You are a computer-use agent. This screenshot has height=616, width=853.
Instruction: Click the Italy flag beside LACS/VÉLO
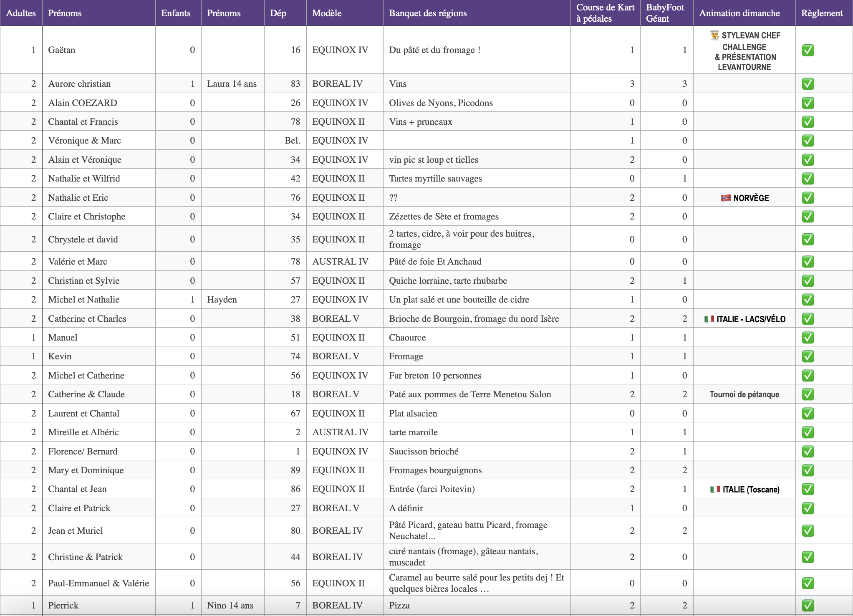709,319
